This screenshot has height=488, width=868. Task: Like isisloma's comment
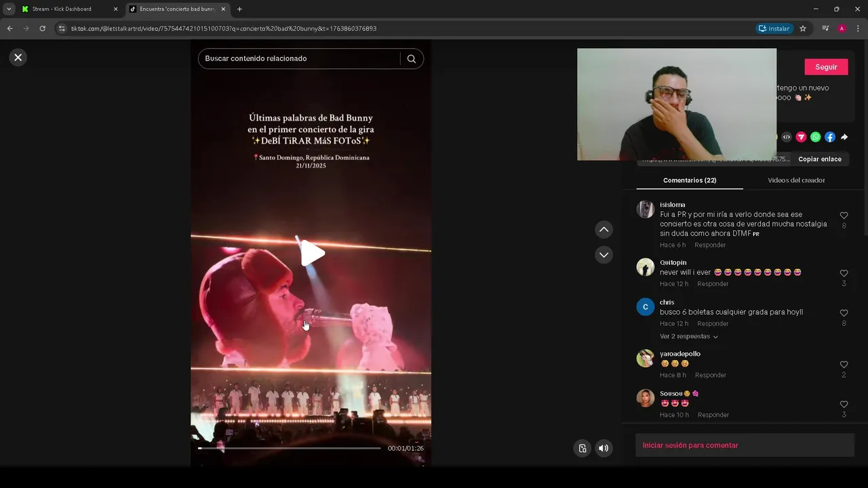844,216
